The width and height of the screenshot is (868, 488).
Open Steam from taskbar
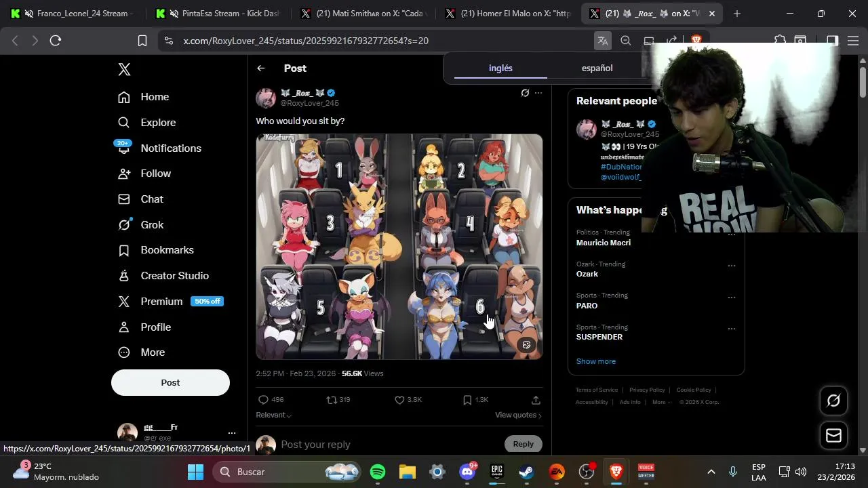[526, 472]
